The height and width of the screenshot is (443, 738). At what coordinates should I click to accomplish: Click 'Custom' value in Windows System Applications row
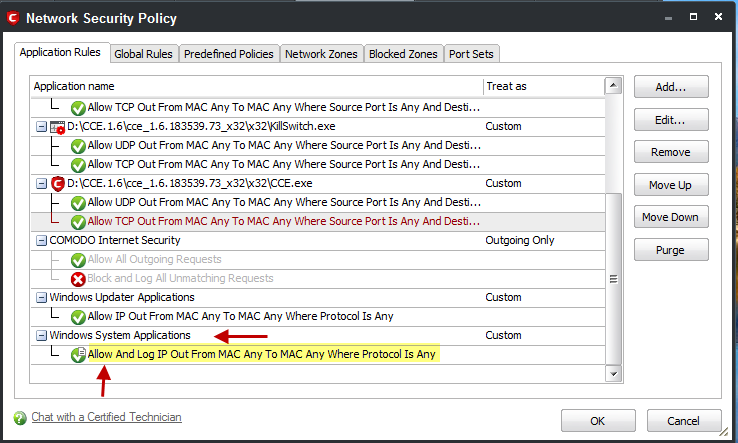tap(504, 335)
